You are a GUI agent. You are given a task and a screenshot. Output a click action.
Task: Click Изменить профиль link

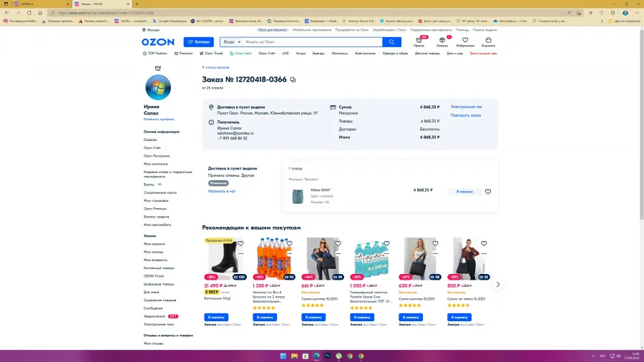pyautogui.click(x=159, y=119)
